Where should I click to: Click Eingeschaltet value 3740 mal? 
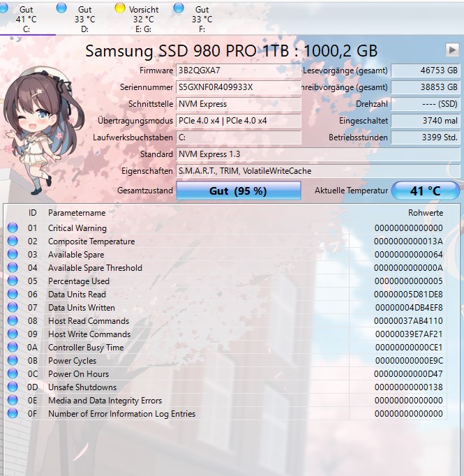[x=426, y=121]
